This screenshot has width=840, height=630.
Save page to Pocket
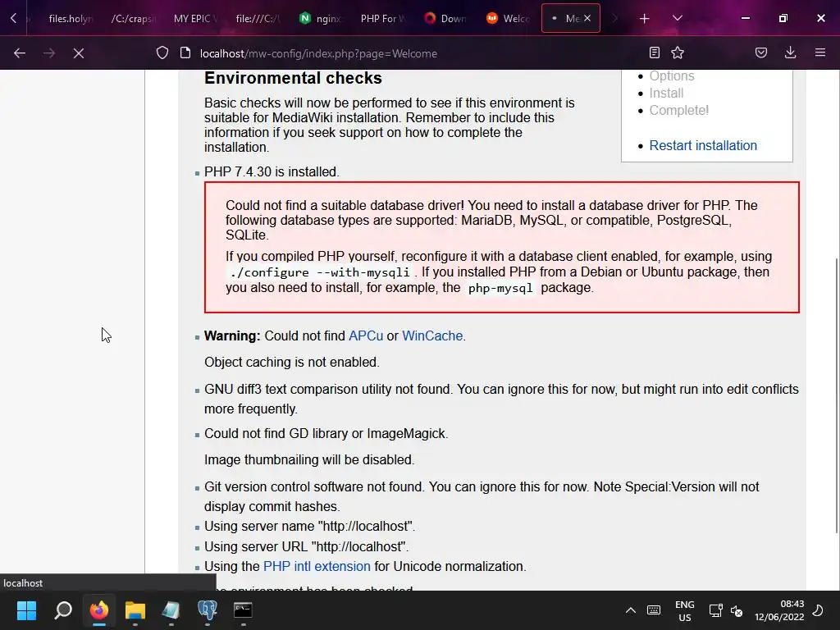[761, 52]
